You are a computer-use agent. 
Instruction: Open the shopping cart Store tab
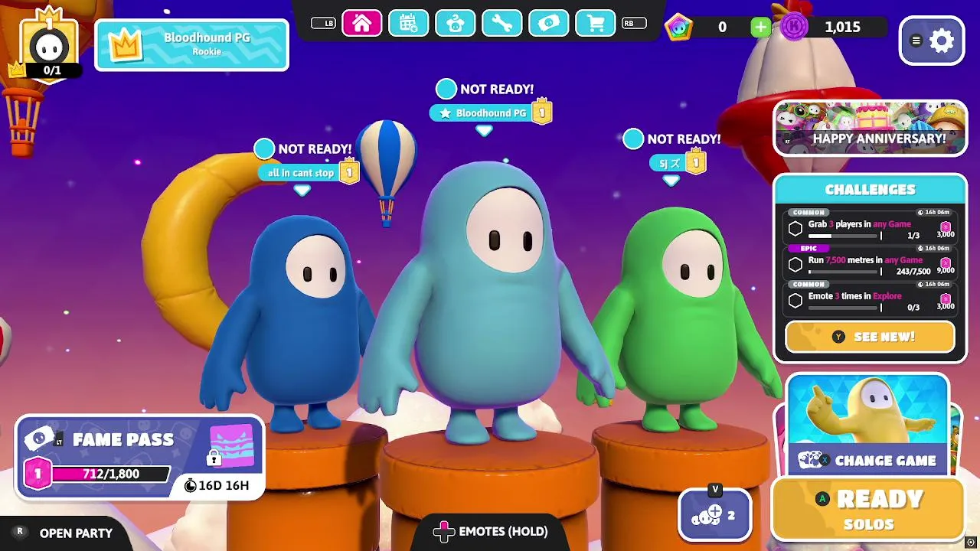[596, 24]
